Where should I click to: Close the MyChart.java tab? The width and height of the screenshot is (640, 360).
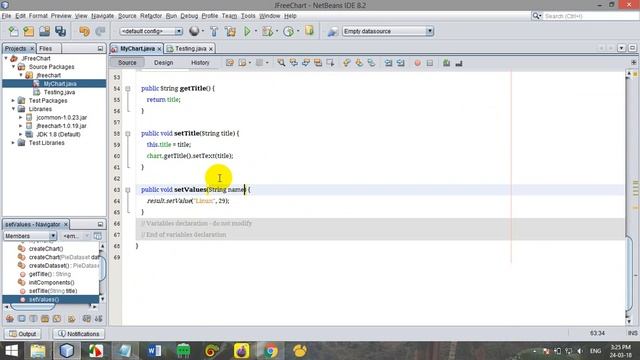click(159, 49)
